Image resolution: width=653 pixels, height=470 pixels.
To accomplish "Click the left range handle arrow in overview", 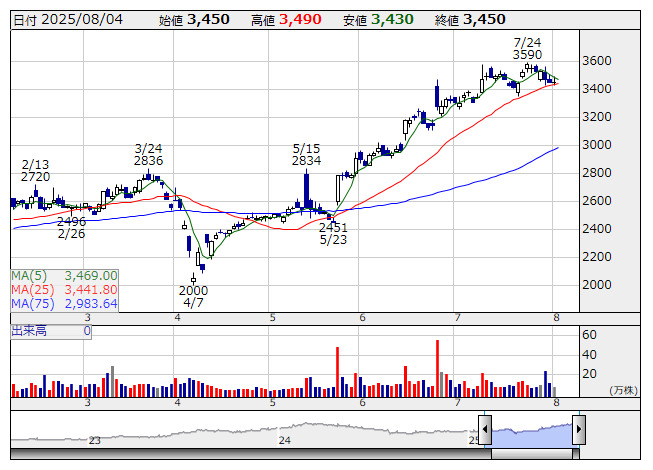I will coord(485,431).
